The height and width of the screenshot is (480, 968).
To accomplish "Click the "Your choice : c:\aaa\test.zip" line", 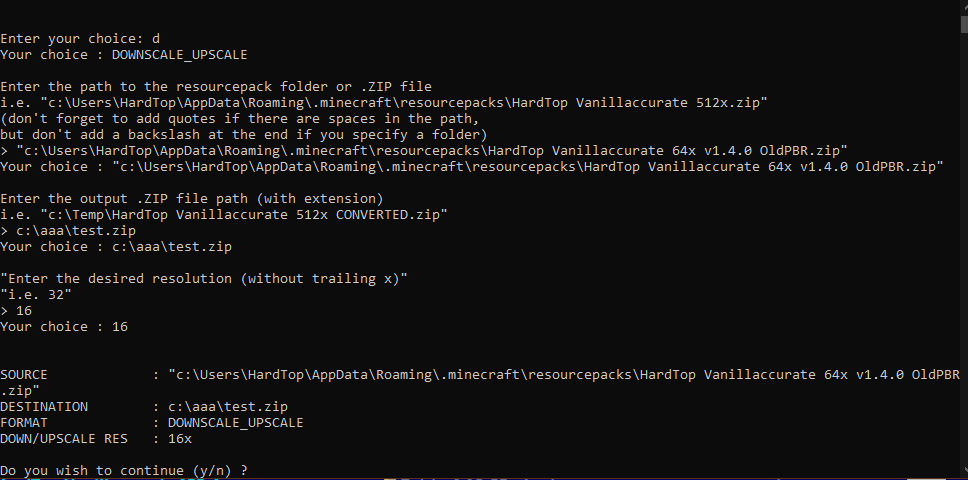I will [x=124, y=246].
